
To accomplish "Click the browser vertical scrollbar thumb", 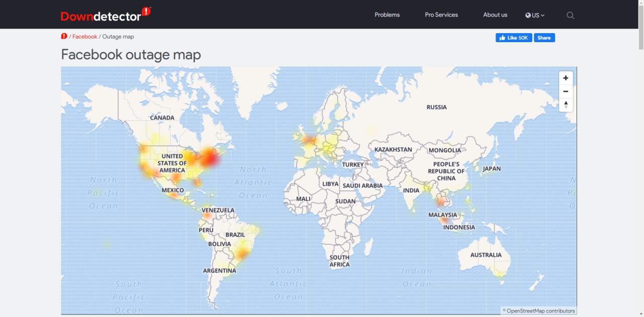I will click(x=640, y=28).
